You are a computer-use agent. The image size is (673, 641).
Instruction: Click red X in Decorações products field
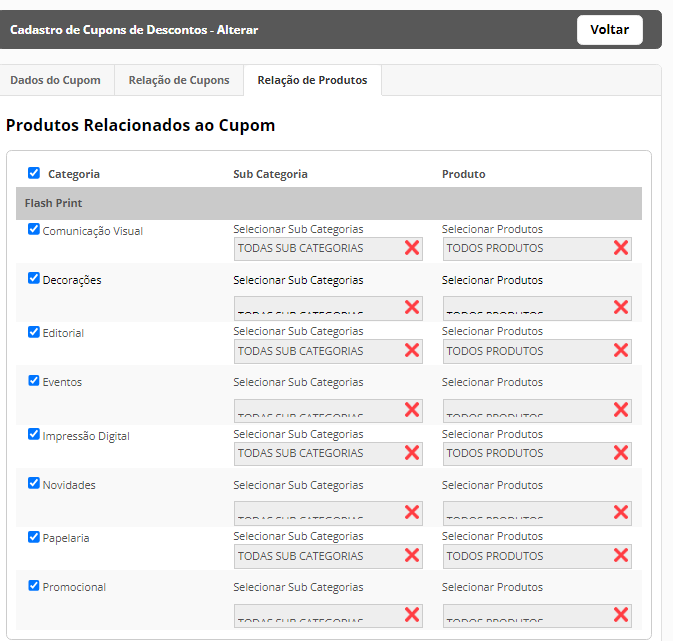tap(621, 307)
